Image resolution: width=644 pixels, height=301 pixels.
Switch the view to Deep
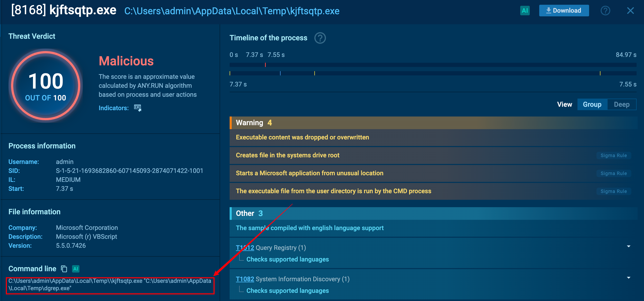pyautogui.click(x=622, y=104)
